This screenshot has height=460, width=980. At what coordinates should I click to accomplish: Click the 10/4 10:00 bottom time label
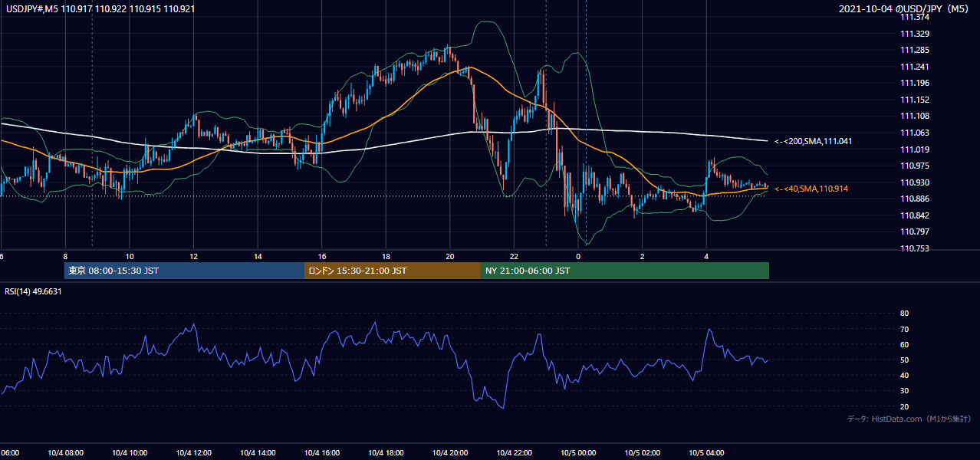pyautogui.click(x=129, y=452)
